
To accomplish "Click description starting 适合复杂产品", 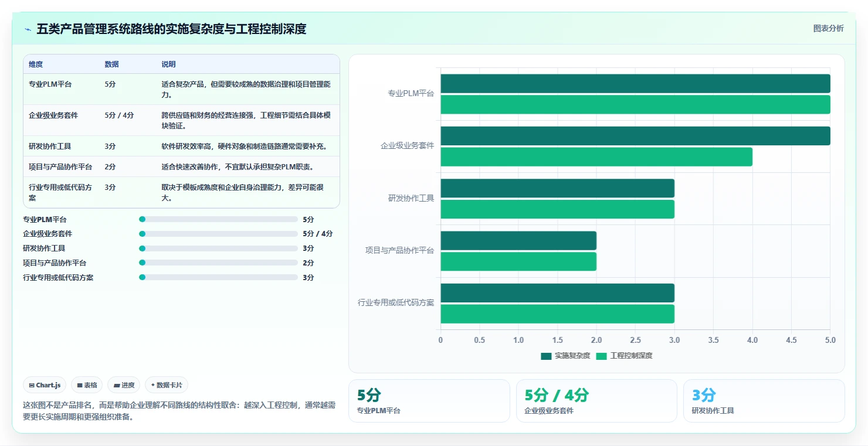I will point(246,90).
